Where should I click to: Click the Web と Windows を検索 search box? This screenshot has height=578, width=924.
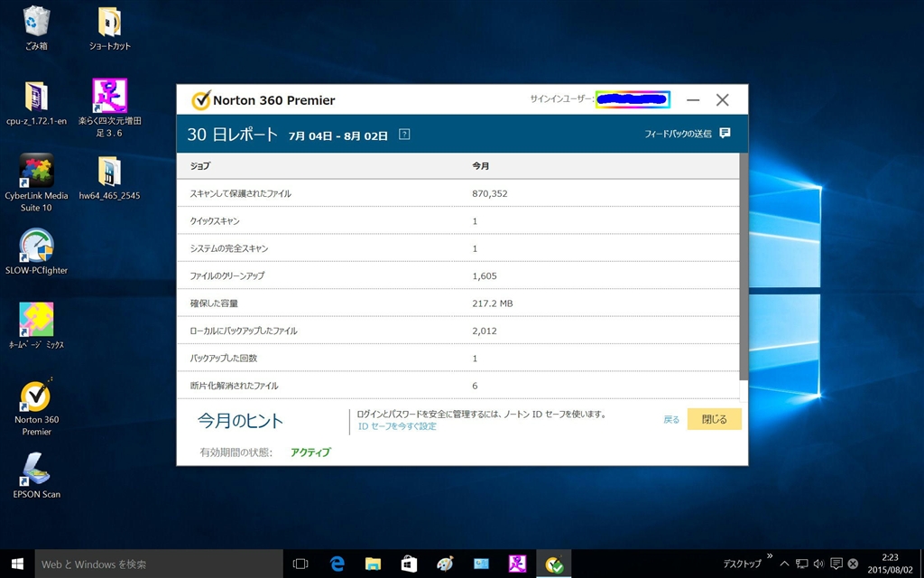pyautogui.click(x=159, y=564)
